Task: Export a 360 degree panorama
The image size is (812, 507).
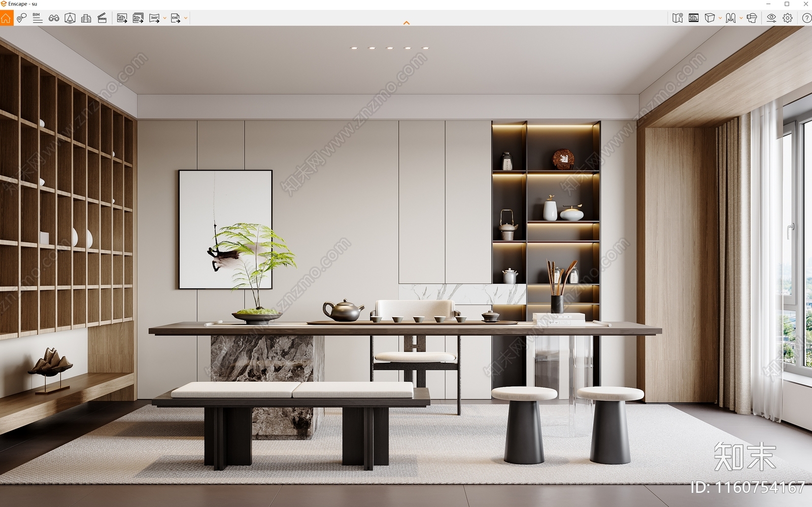Action: pyautogui.click(x=154, y=18)
